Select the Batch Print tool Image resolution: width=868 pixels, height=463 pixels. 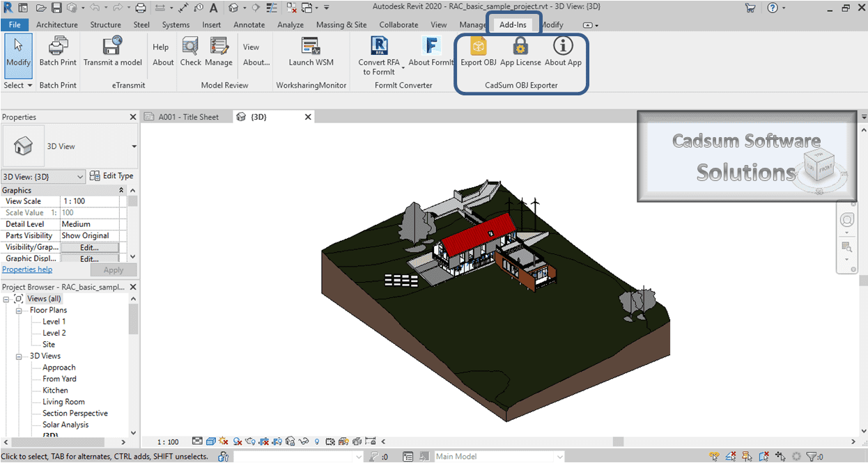[58, 50]
